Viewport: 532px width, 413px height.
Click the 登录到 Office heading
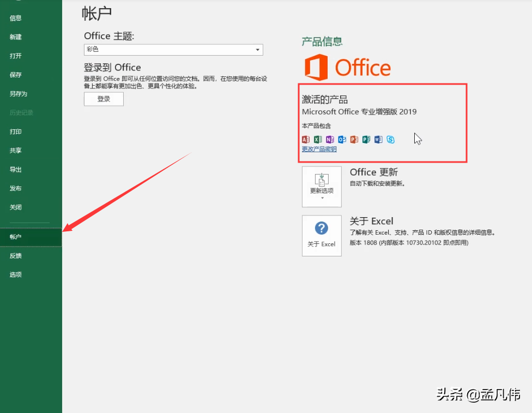[112, 67]
